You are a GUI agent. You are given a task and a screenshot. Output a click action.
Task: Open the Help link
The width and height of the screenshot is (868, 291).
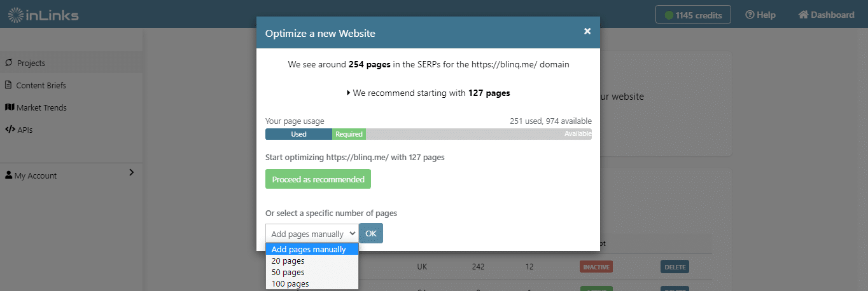tap(760, 15)
